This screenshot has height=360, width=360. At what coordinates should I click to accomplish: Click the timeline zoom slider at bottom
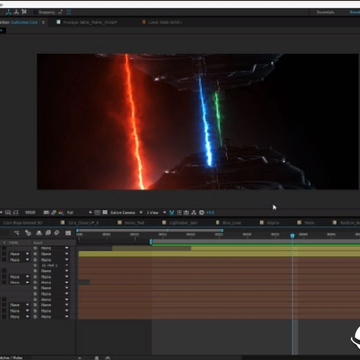pyautogui.click(x=97, y=358)
